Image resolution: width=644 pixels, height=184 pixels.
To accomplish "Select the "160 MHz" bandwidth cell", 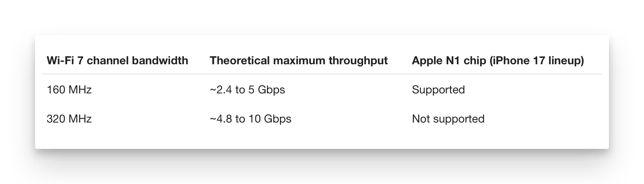I will 69,90.
